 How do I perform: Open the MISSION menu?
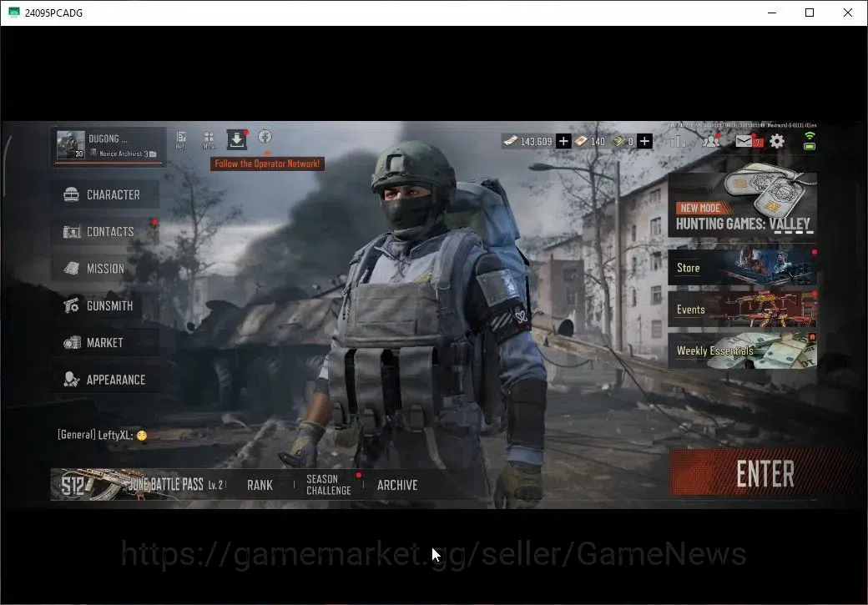(105, 269)
